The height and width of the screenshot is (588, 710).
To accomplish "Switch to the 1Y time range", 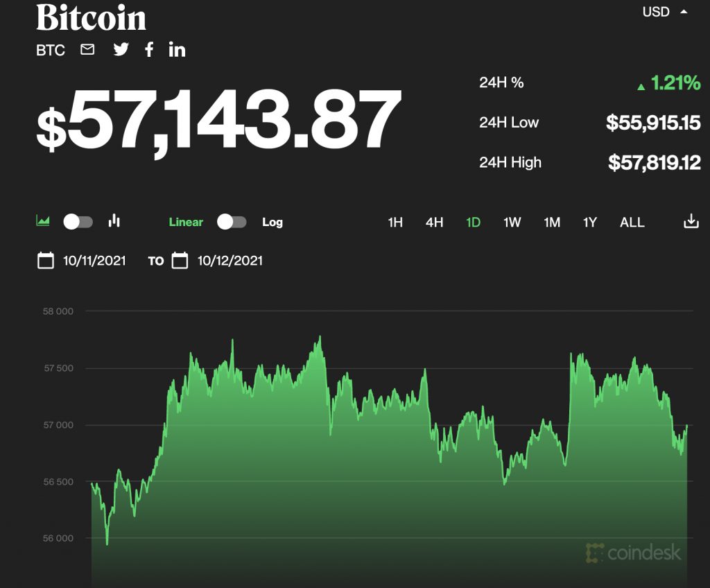I will (x=589, y=223).
